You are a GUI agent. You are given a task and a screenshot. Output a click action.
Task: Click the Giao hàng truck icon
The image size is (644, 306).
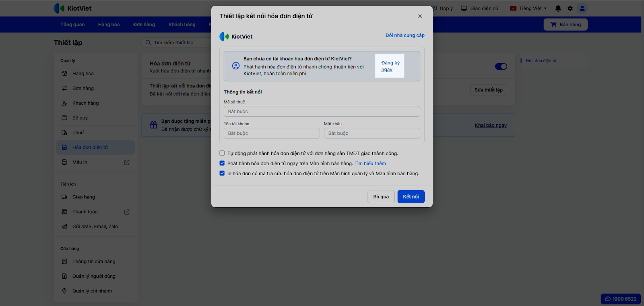pos(64,197)
